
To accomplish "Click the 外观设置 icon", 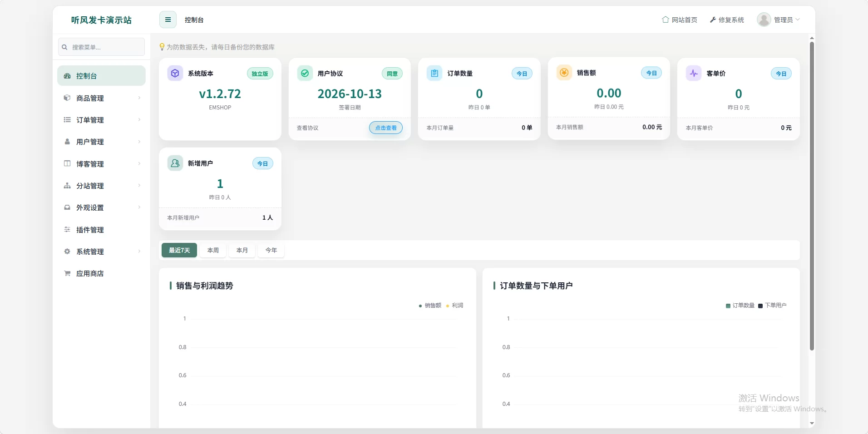I will click(x=67, y=207).
